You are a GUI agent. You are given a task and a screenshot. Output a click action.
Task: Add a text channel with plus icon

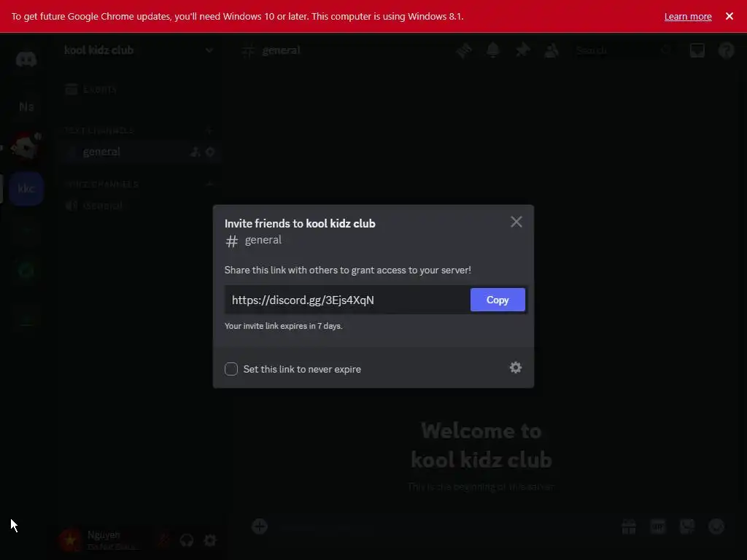209,130
